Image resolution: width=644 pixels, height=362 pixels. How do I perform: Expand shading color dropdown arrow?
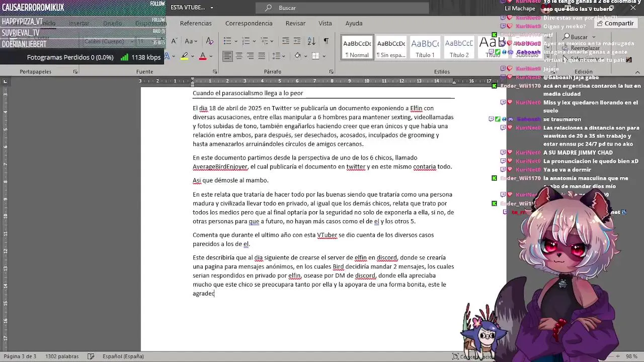pos(305,56)
